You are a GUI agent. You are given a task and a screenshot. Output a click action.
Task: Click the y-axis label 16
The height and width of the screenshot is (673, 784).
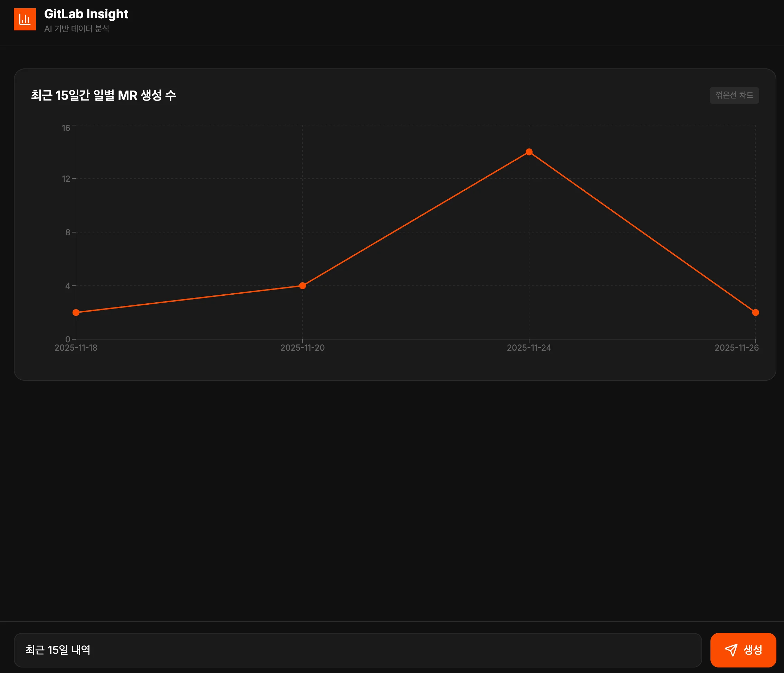tap(66, 128)
